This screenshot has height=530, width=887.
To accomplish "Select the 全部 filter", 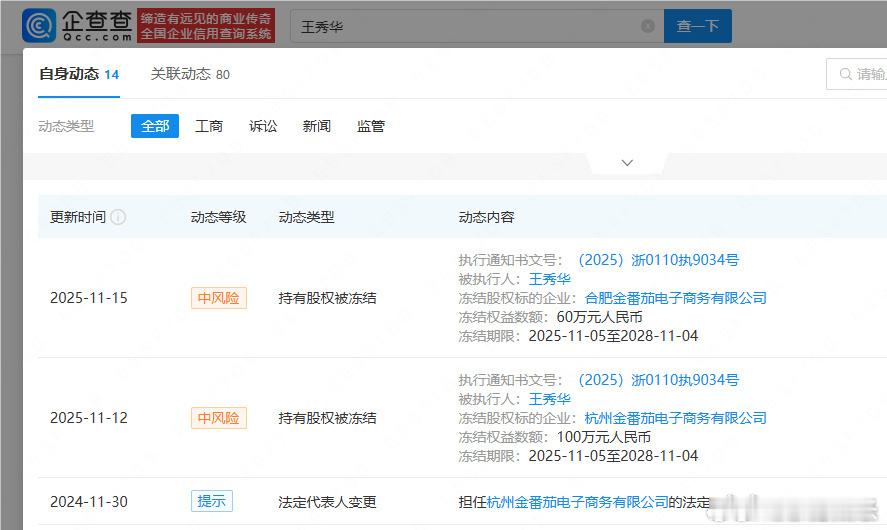I will click(155, 126).
